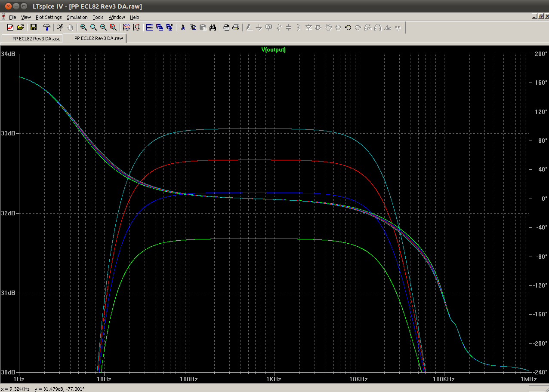
Task: Create a new schematic via toolbar icon
Action: 10,28
